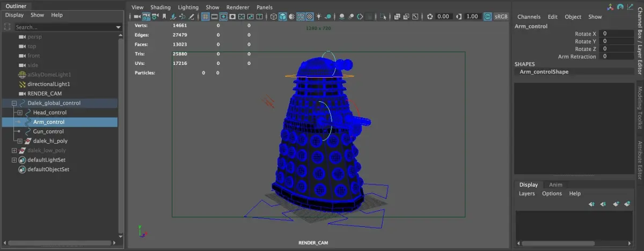
Task: Expand the Head_control node
Action: (20, 113)
